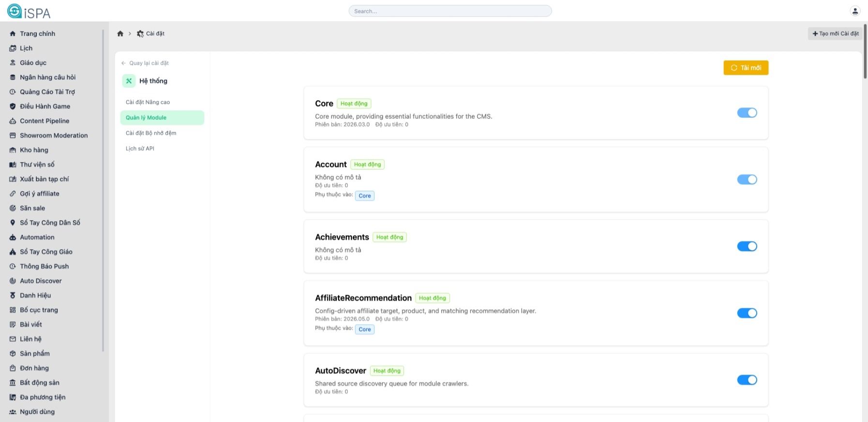The width and height of the screenshot is (868, 422).
Task: Click the Kho hàng warehouse icon
Action: pyautogui.click(x=13, y=150)
